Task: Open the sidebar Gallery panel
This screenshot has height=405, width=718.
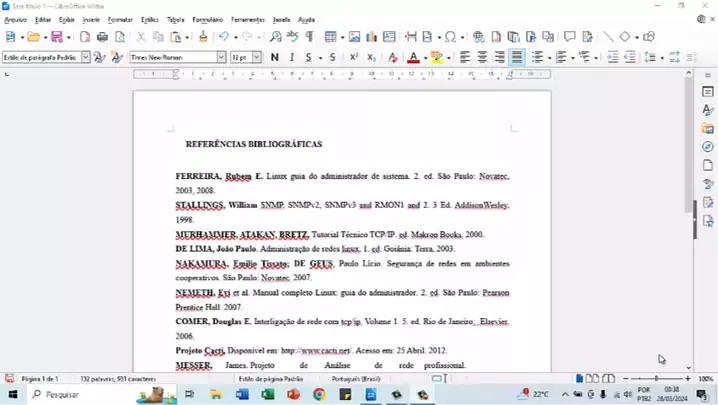Action: click(x=708, y=129)
